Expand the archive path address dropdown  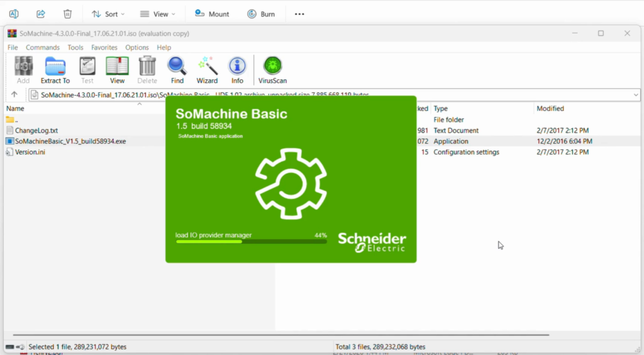636,95
